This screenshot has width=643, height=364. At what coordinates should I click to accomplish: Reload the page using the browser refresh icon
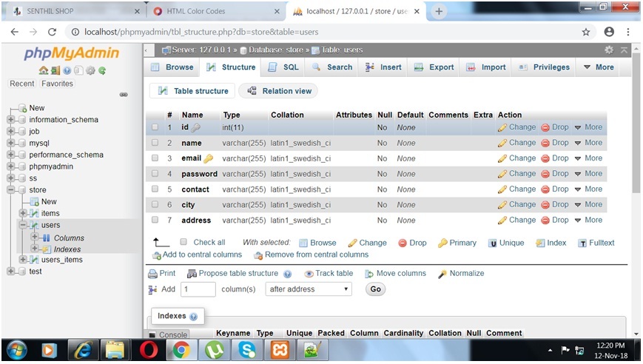(x=52, y=32)
